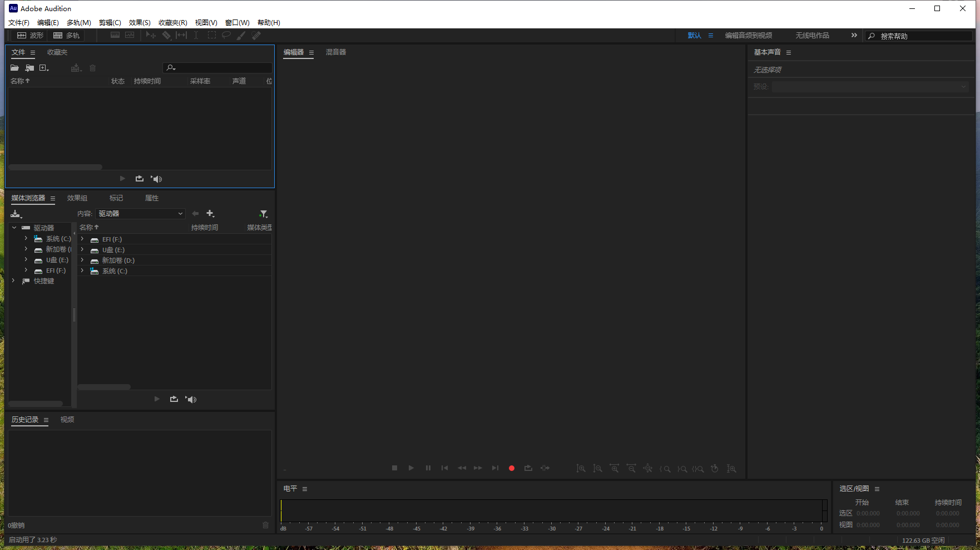Click the Zoom In (Amplitude) icon

coord(580,468)
